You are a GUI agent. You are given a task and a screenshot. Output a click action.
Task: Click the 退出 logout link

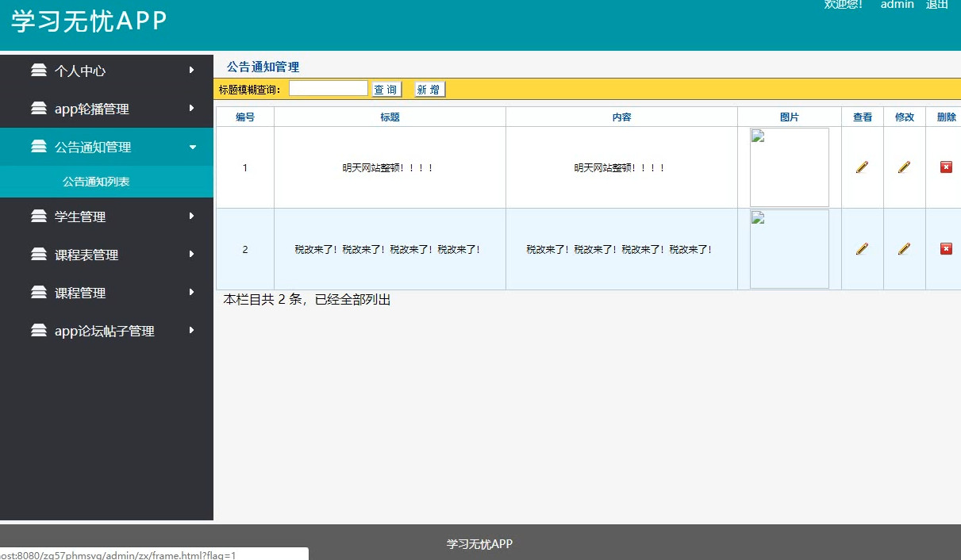pos(937,4)
